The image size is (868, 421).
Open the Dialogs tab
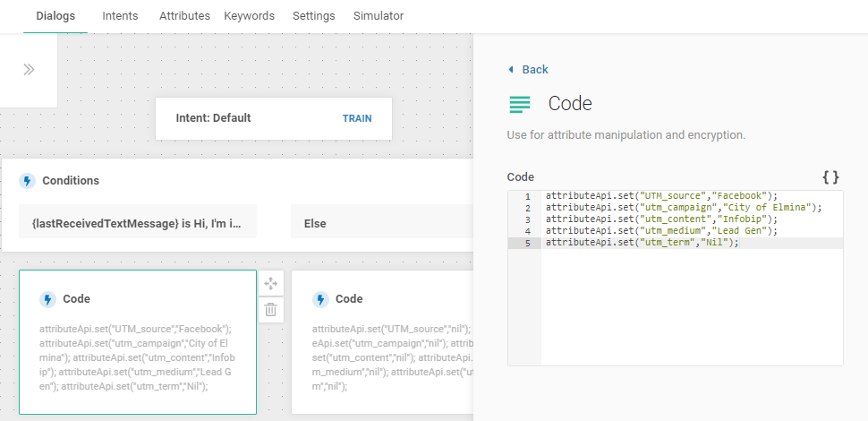[x=55, y=16]
